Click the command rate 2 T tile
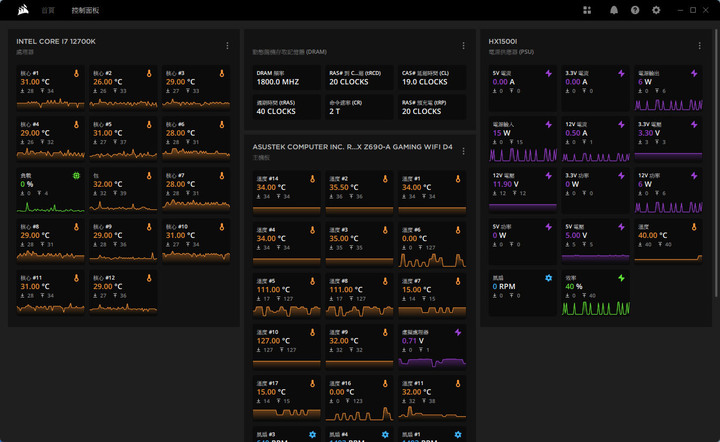The image size is (720, 442). (359, 107)
